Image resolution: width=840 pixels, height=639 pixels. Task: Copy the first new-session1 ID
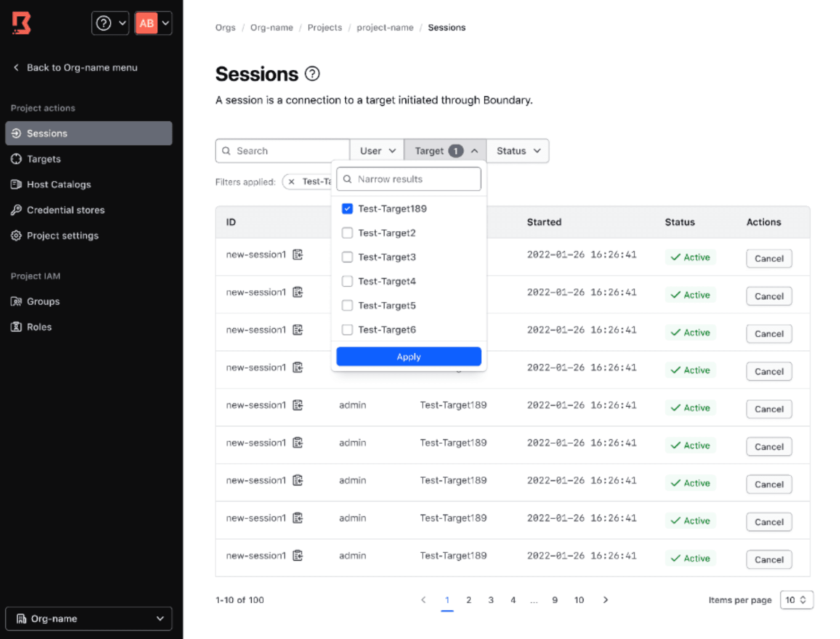298,255
